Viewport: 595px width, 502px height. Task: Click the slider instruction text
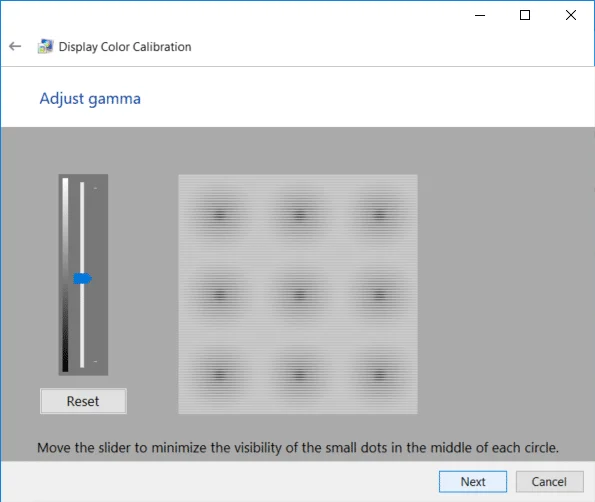[298, 448]
